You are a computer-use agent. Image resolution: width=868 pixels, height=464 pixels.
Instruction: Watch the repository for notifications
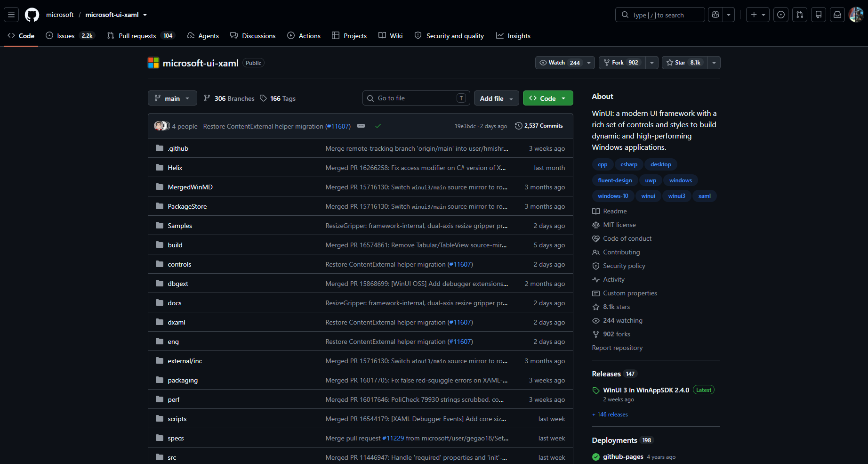(565, 63)
